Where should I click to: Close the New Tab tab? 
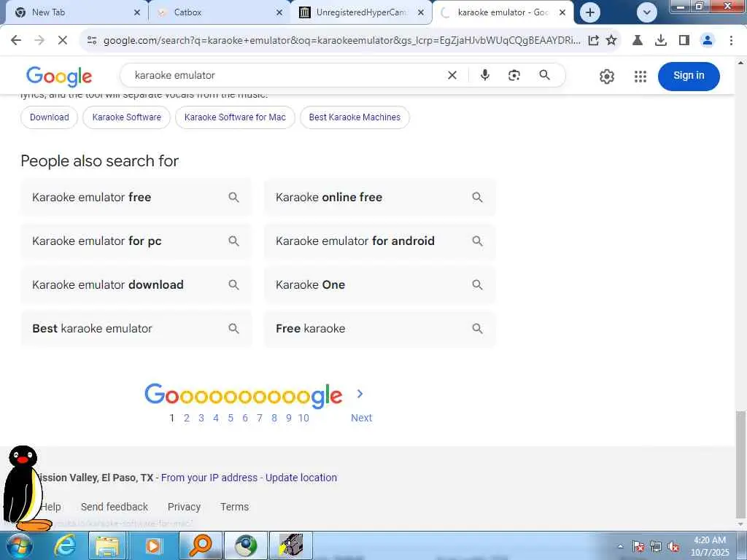137,12
